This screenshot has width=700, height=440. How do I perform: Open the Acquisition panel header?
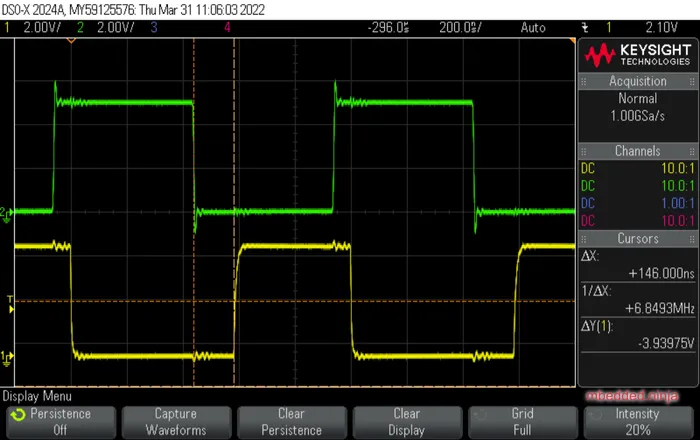(x=637, y=81)
